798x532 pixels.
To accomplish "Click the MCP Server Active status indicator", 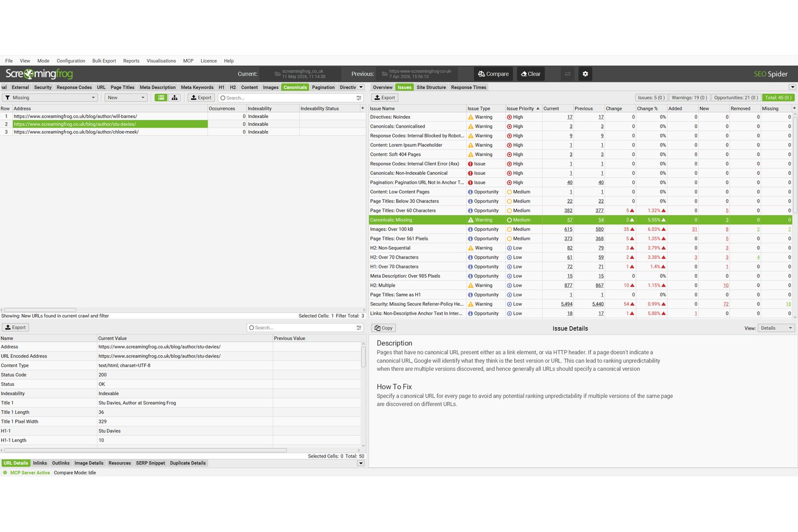I will (26, 473).
